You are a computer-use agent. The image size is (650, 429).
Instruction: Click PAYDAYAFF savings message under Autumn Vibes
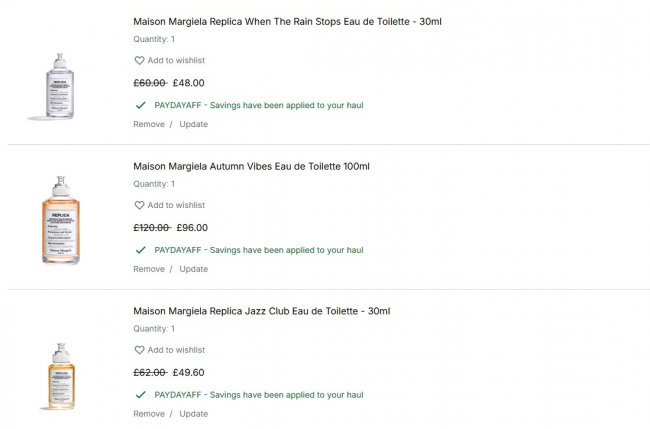258,250
